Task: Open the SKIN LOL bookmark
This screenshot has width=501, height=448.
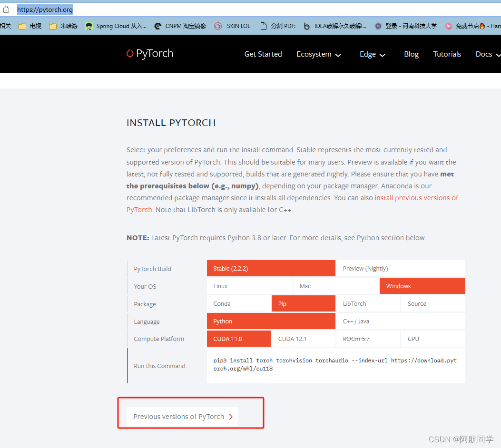Action: point(232,26)
